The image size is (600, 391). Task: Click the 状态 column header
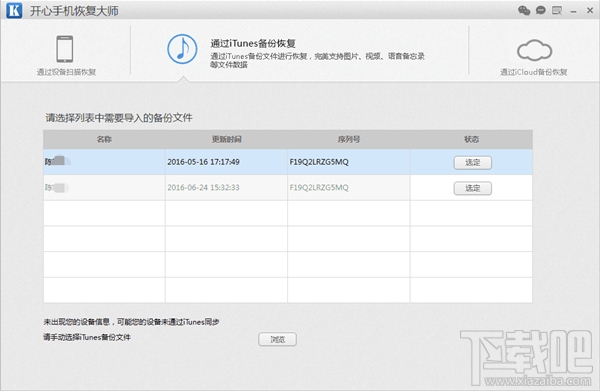(x=471, y=139)
